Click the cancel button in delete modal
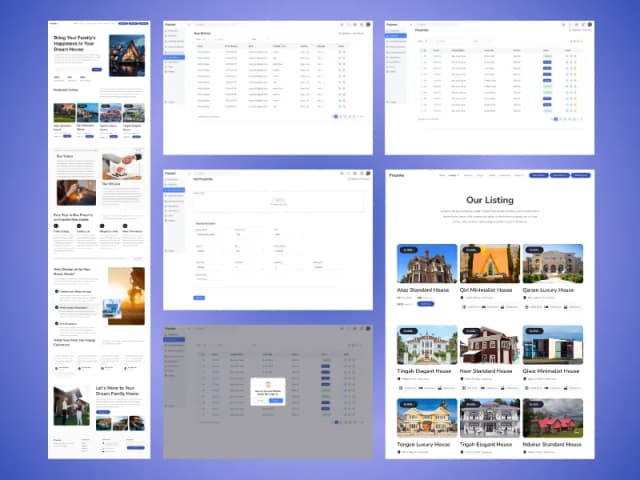The height and width of the screenshot is (480, 640). pos(260,401)
